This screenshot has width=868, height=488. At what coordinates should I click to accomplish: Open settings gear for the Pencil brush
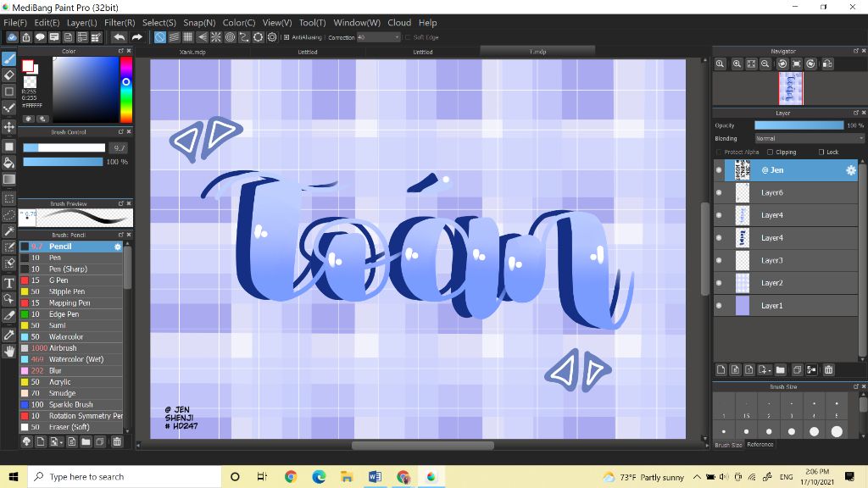click(117, 247)
